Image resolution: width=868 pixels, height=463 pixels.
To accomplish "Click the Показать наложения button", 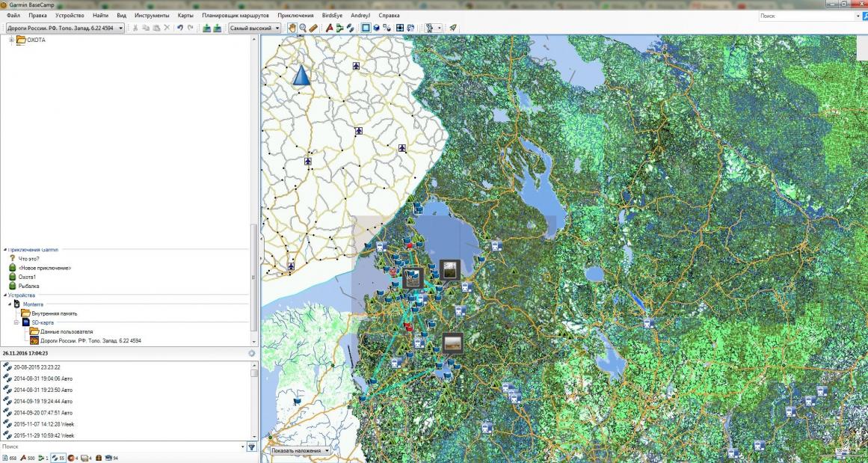I will [300, 451].
